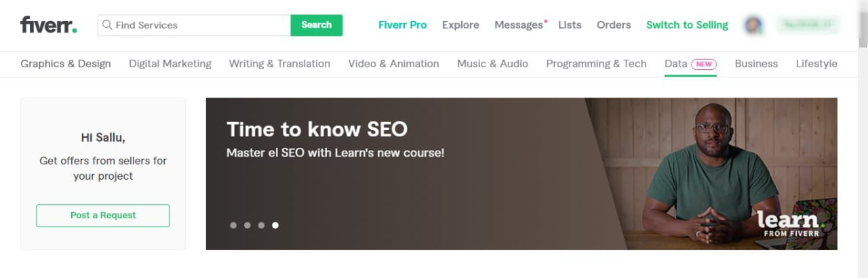
Task: Select the fourth carousel dot
Action: click(275, 225)
